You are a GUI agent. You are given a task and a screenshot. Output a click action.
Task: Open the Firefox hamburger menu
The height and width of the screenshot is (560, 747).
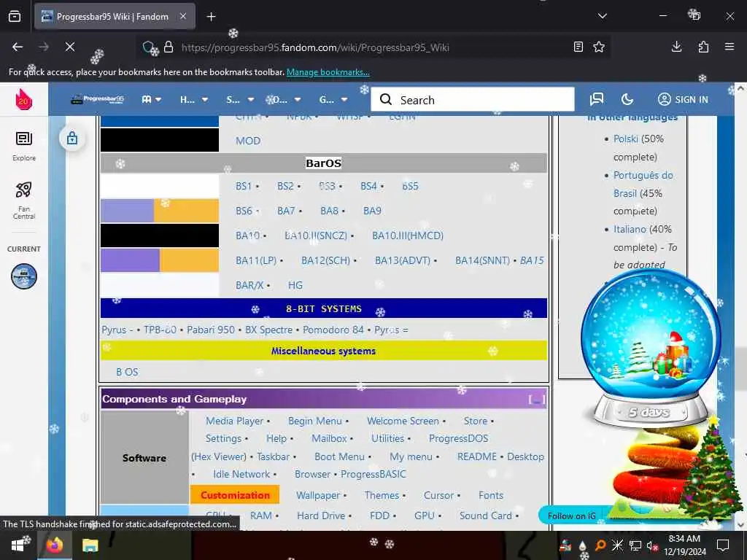click(729, 47)
